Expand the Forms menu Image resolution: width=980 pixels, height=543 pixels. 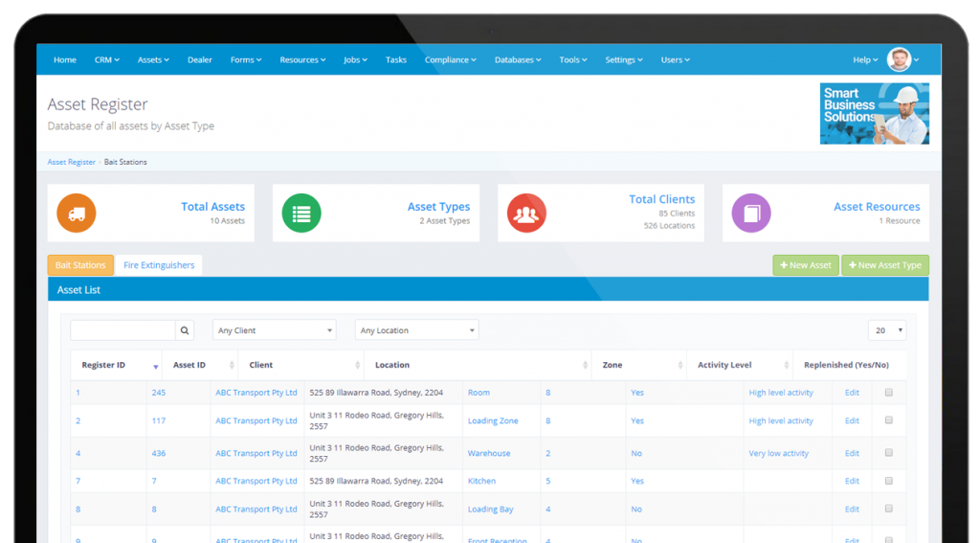[246, 60]
